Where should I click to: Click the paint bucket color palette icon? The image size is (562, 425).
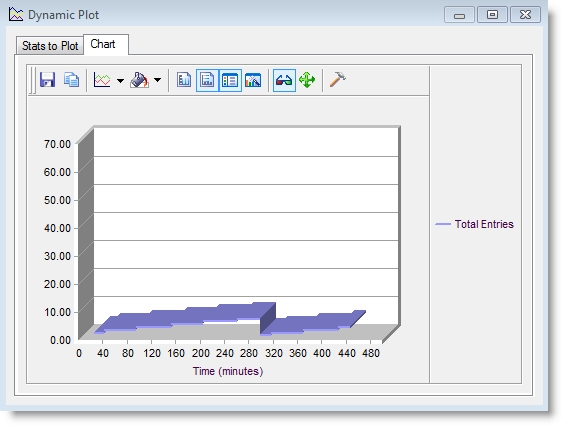139,80
